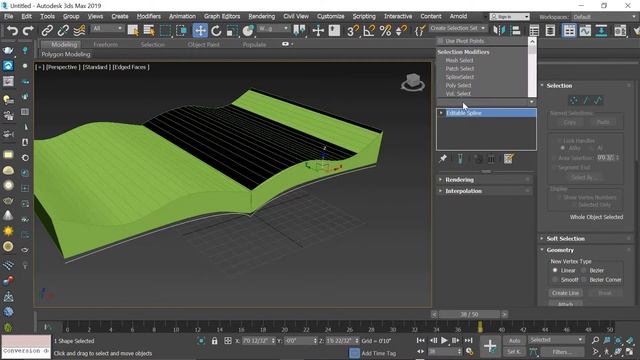The height and width of the screenshot is (360, 640).
Task: Toggle the Segment End checkbox
Action: pyautogui.click(x=554, y=167)
